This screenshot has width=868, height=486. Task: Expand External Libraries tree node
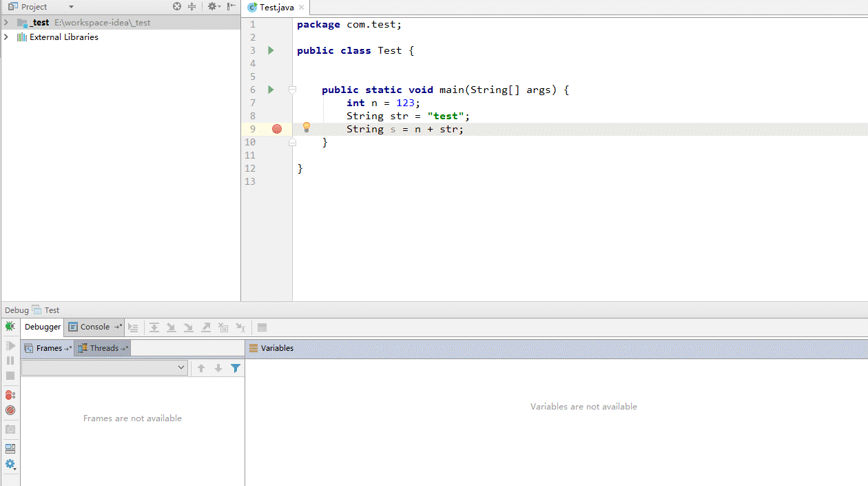[x=6, y=37]
